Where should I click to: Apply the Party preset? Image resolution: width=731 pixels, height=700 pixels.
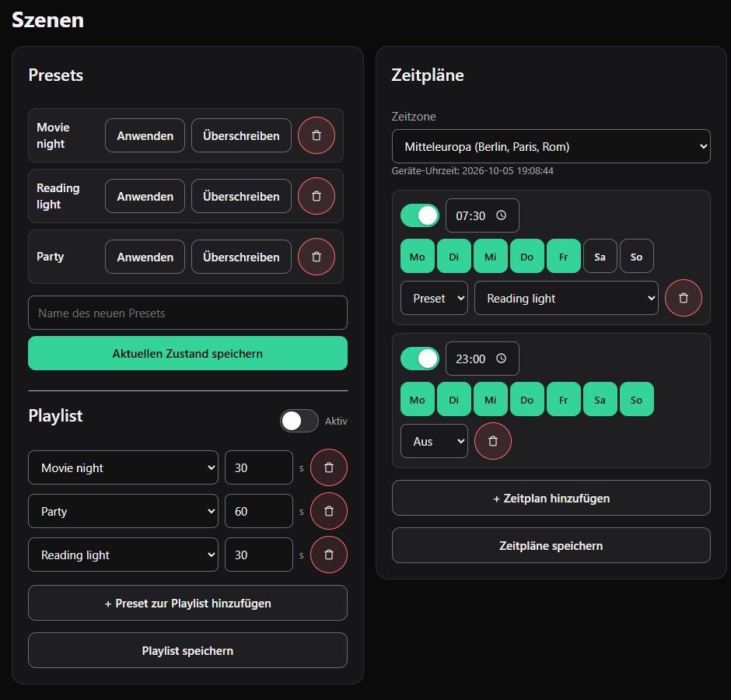click(x=145, y=257)
